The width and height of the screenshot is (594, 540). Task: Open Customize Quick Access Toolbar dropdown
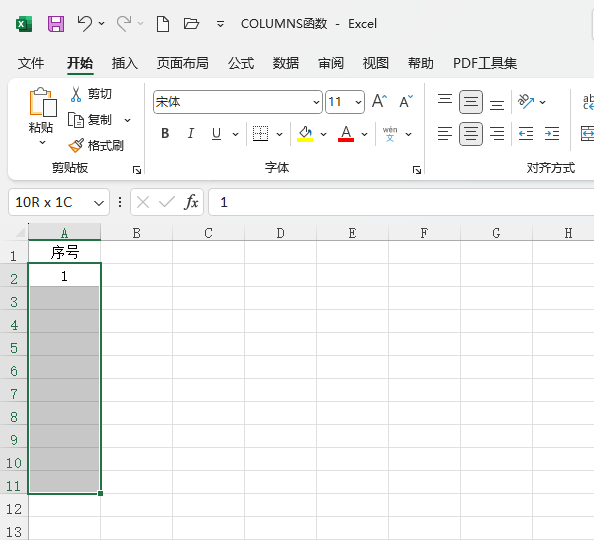220,24
